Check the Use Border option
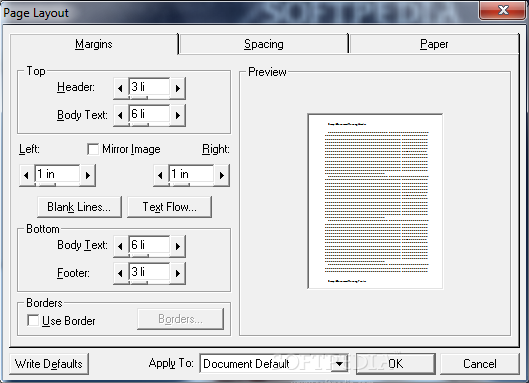The height and width of the screenshot is (383, 529). (33, 320)
